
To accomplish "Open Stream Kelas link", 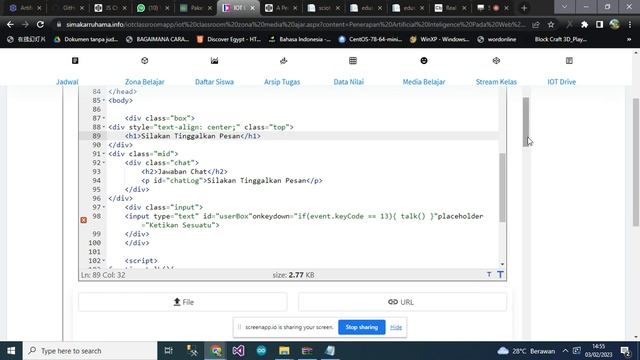I will [496, 82].
